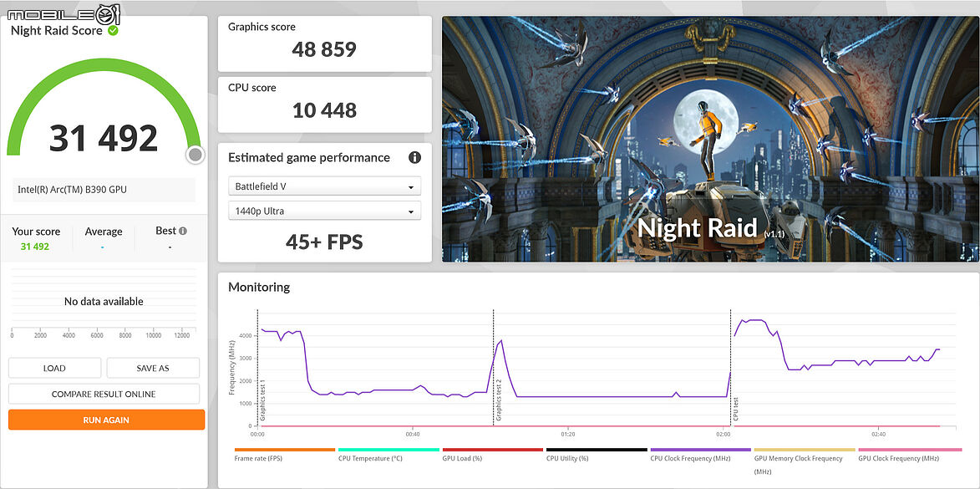Image resolution: width=980 pixels, height=489 pixels.
Task: Click the CPU test marker line
Action: coord(731,368)
